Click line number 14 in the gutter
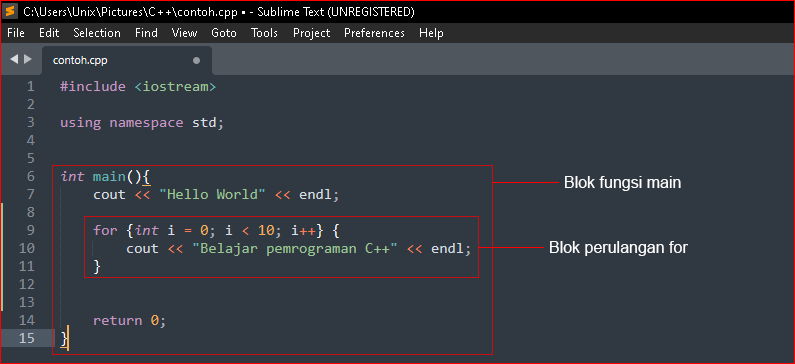The width and height of the screenshot is (795, 364). (x=26, y=320)
